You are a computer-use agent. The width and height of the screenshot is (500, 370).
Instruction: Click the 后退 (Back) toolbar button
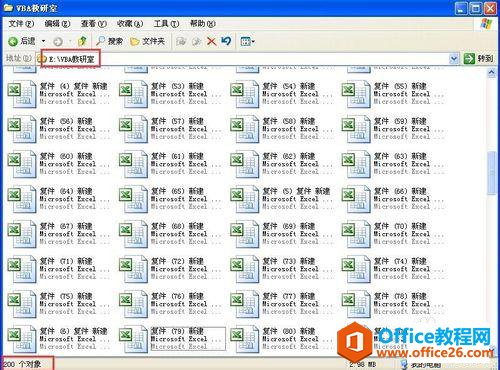(22, 41)
